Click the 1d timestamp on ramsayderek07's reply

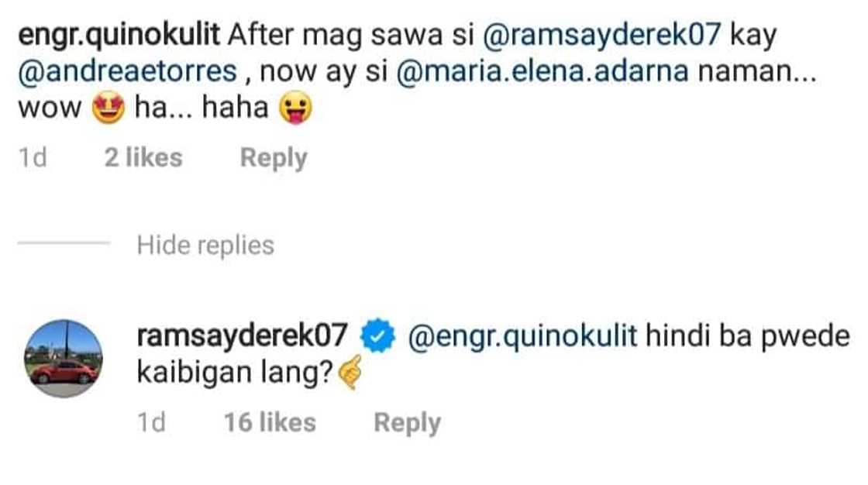(x=152, y=423)
